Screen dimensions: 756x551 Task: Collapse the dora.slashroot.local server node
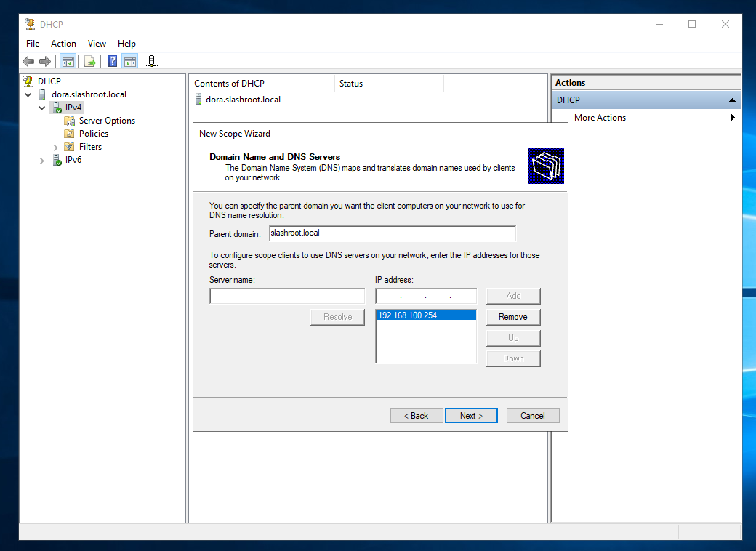(x=28, y=94)
